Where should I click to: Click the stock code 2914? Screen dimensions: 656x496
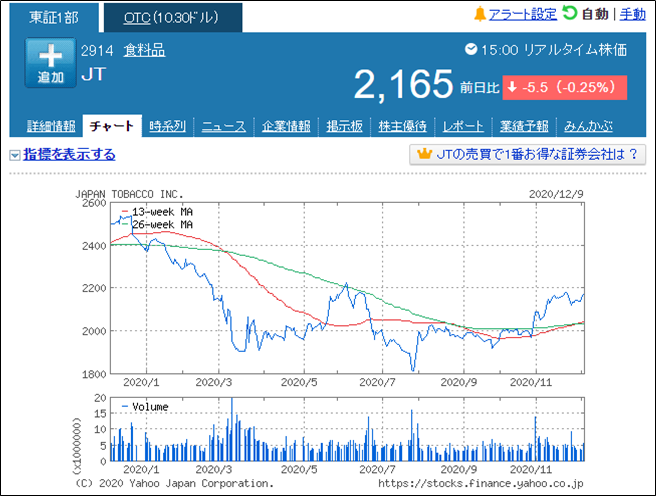[x=97, y=51]
